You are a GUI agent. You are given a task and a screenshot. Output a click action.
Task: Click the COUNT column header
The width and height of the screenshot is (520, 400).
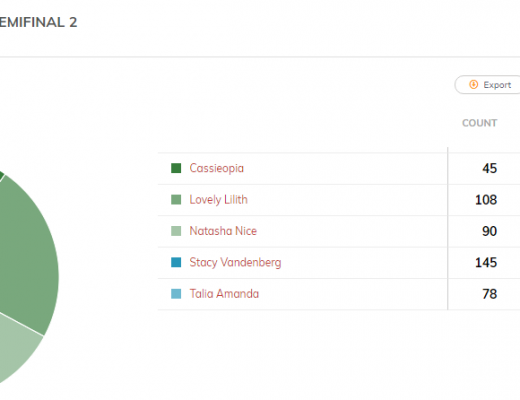point(479,123)
